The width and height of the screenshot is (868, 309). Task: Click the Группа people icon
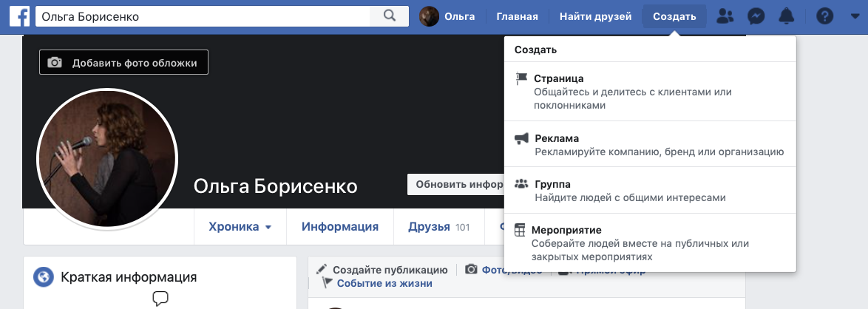(521, 184)
